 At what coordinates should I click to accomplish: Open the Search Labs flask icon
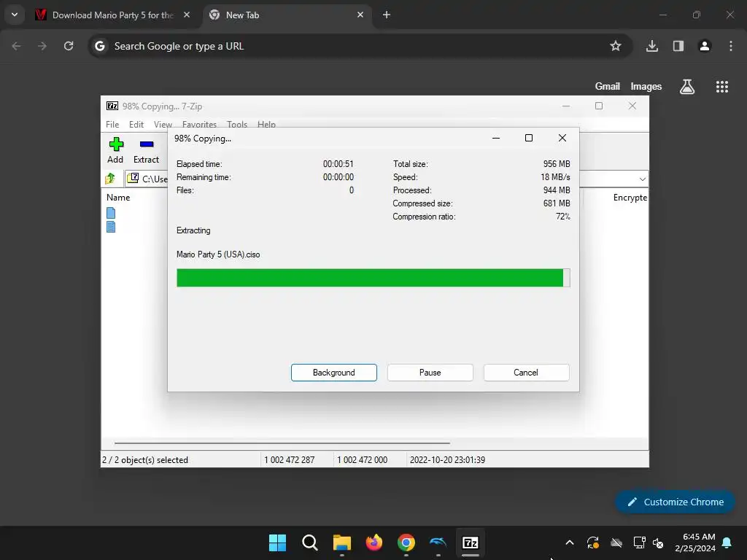[687, 87]
